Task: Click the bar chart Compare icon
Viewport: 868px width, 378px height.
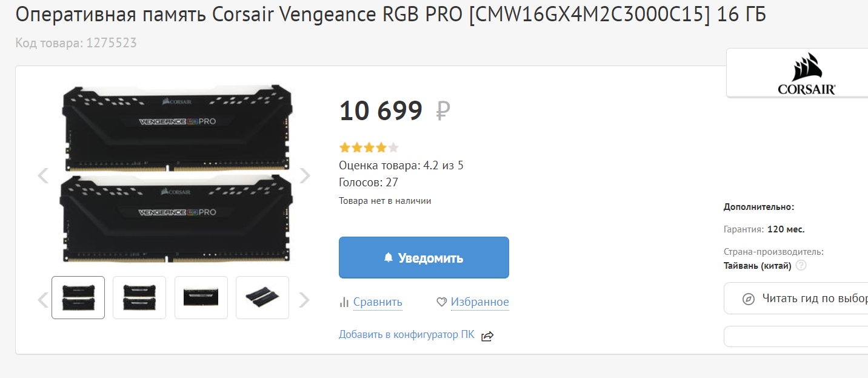Action: pyautogui.click(x=344, y=302)
